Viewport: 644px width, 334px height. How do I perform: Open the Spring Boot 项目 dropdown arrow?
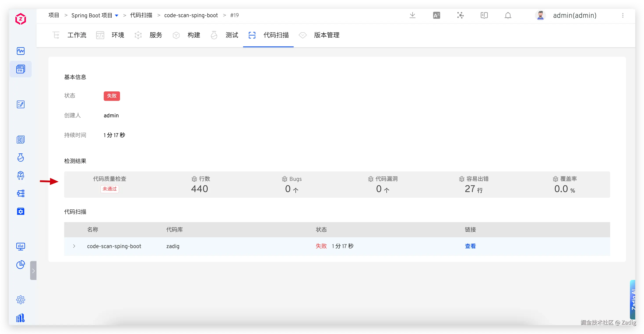tap(116, 16)
